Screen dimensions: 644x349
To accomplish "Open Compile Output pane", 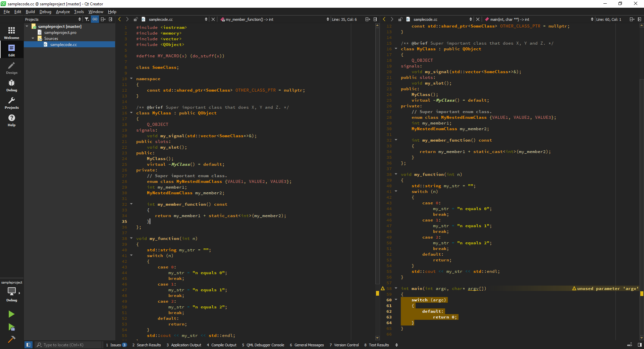I will click(x=222, y=345).
